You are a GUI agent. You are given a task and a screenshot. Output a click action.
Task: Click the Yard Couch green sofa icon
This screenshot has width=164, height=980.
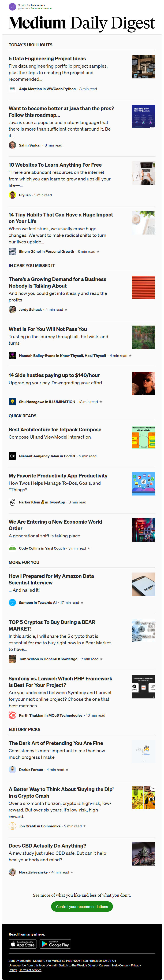click(x=12, y=548)
